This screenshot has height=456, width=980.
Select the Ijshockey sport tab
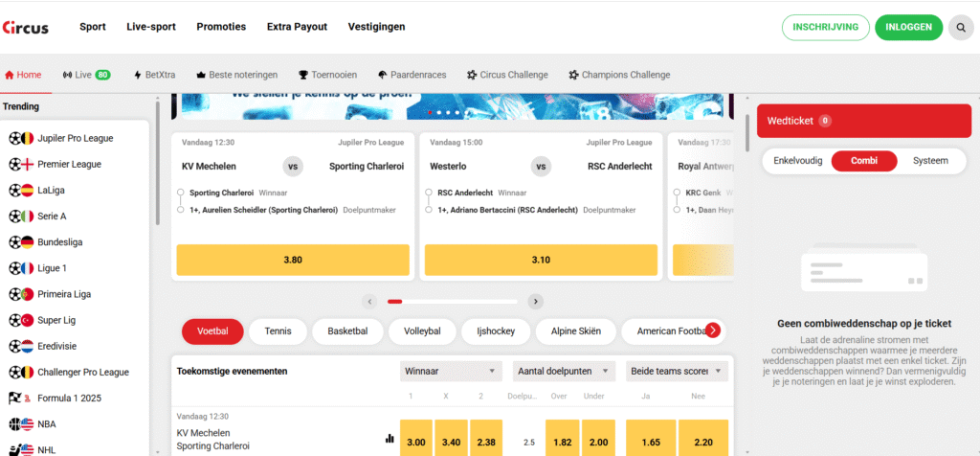(x=496, y=331)
